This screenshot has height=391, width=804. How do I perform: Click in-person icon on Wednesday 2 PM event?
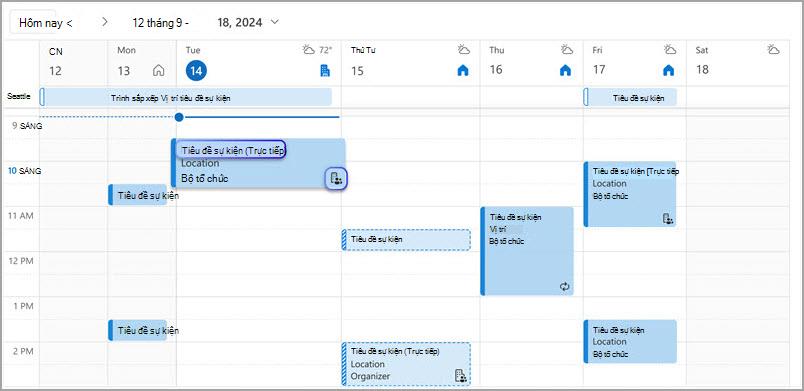(461, 376)
